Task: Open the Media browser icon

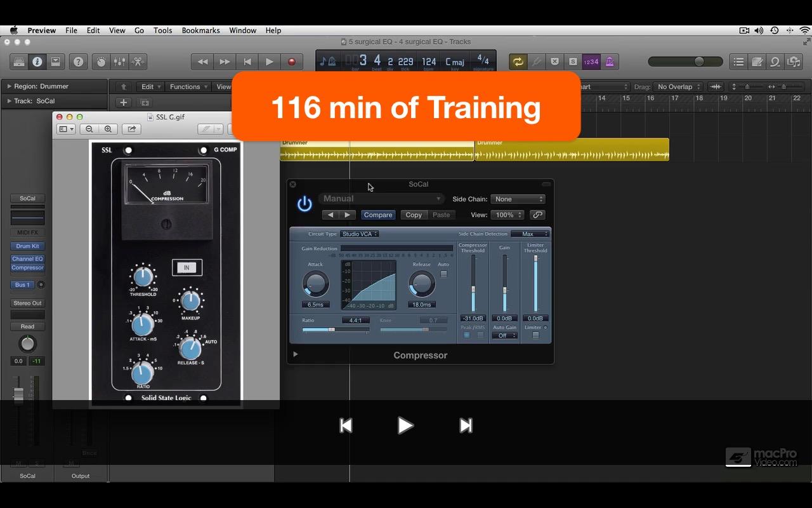Action: 794,62
